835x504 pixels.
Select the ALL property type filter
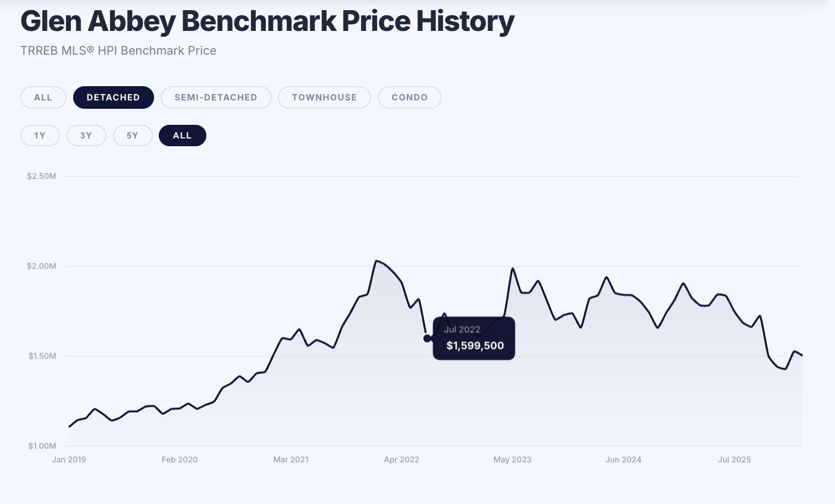coord(43,97)
